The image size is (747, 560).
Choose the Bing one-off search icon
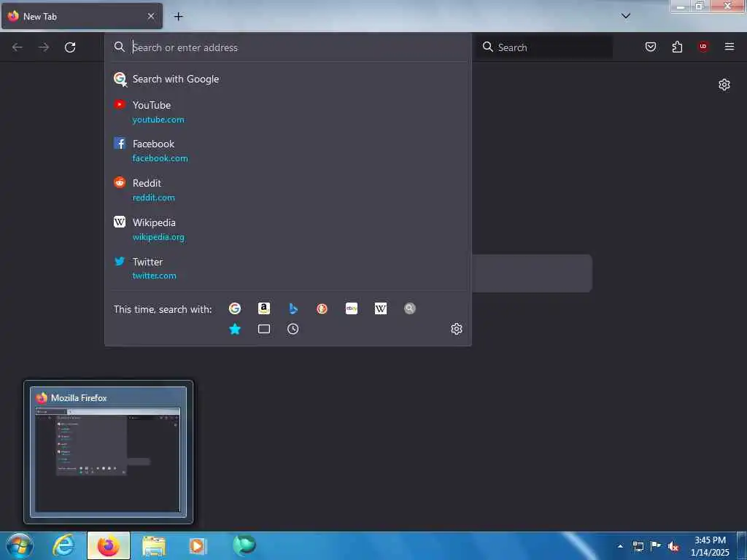click(293, 308)
